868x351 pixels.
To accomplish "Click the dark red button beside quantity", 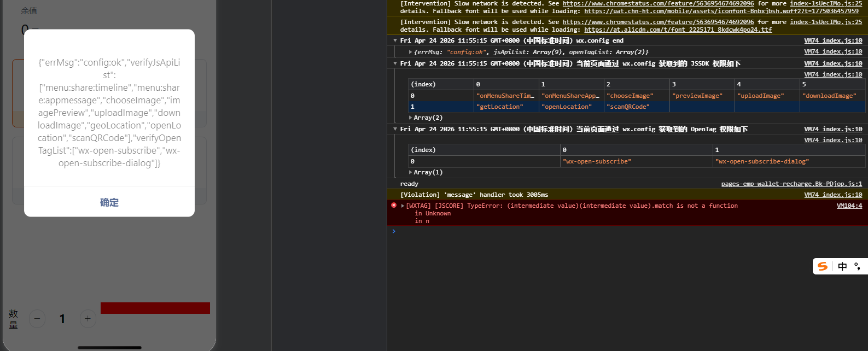I will coord(155,308).
